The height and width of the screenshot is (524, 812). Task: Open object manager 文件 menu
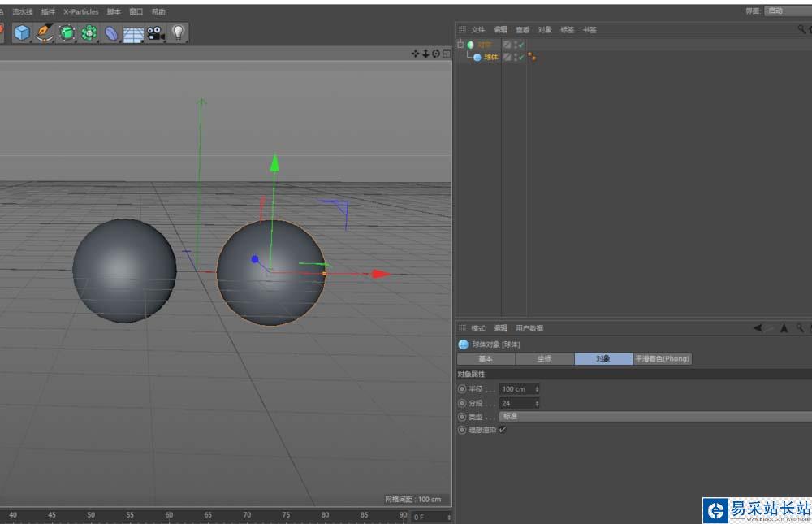pyautogui.click(x=478, y=30)
